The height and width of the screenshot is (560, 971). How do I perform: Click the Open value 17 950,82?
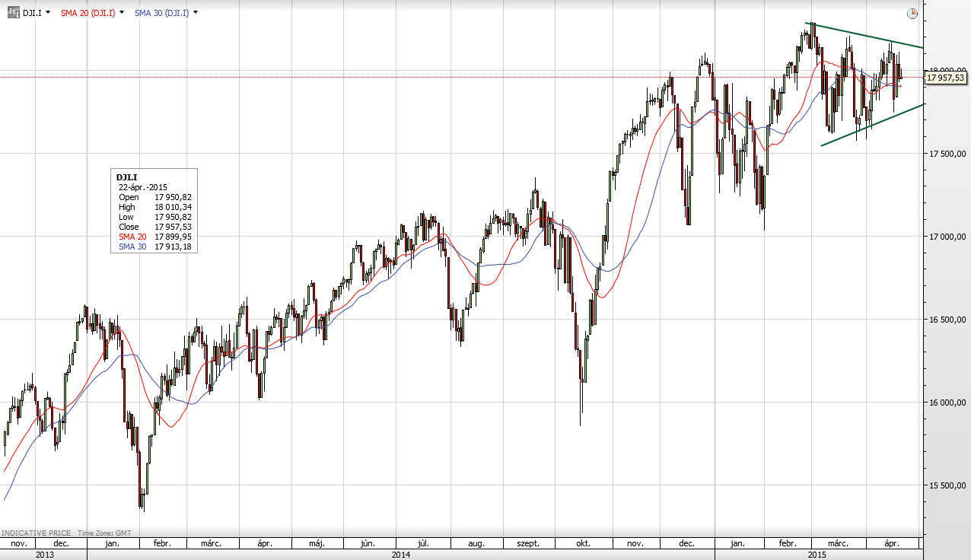[x=173, y=197]
